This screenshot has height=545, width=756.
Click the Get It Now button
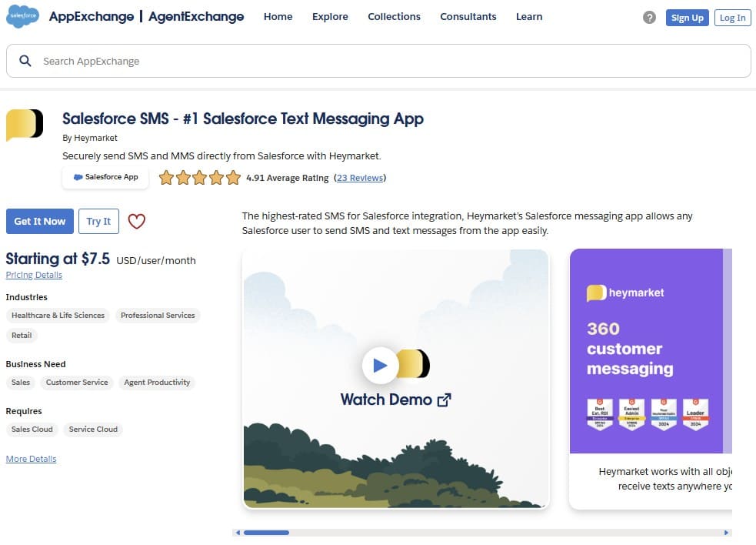point(39,221)
